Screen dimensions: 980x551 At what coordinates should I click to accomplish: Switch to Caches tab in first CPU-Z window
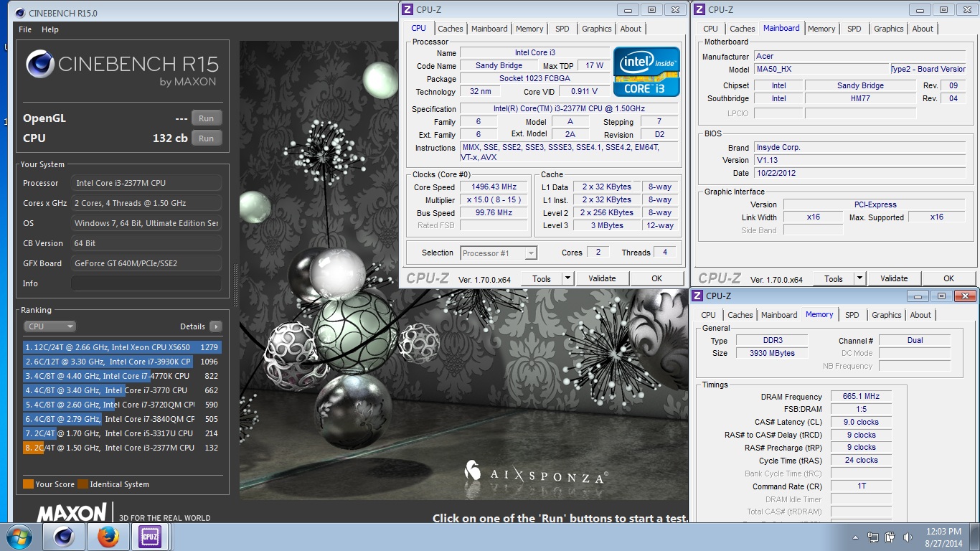[x=451, y=29]
